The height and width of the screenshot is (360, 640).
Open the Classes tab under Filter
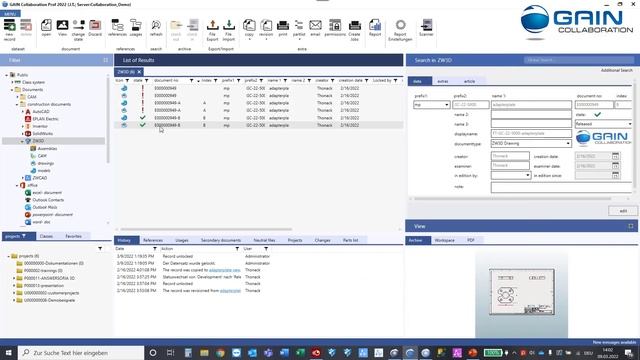pos(46,236)
